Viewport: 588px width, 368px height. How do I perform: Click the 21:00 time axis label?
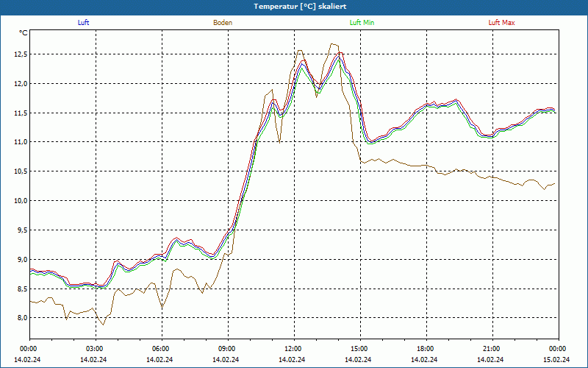pyautogui.click(x=491, y=349)
